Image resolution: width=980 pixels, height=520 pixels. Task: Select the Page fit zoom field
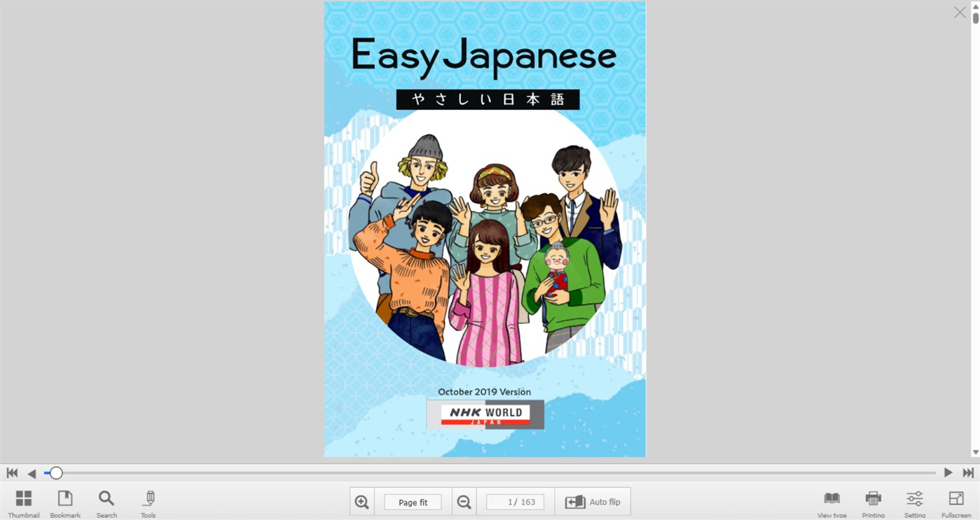[x=413, y=503]
